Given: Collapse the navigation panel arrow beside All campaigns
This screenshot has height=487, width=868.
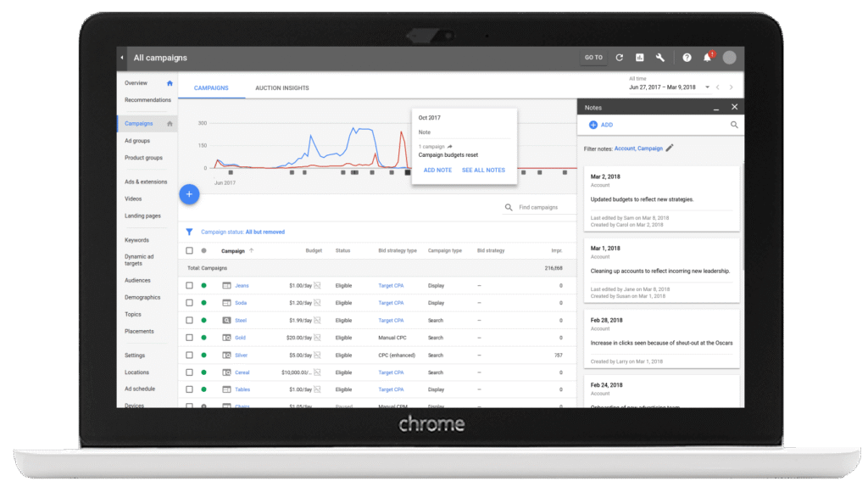Looking at the screenshot, I should 122,58.
